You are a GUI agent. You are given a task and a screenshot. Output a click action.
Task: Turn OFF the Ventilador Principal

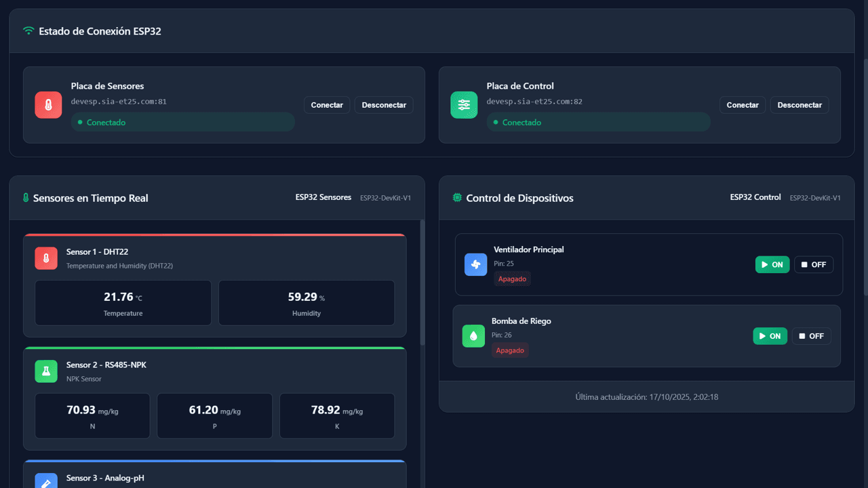(813, 264)
